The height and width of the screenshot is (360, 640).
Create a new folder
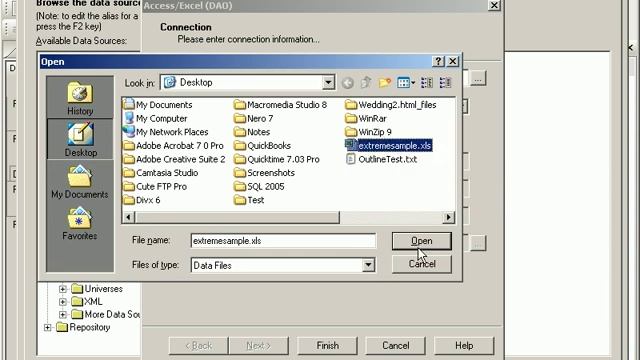pos(384,83)
